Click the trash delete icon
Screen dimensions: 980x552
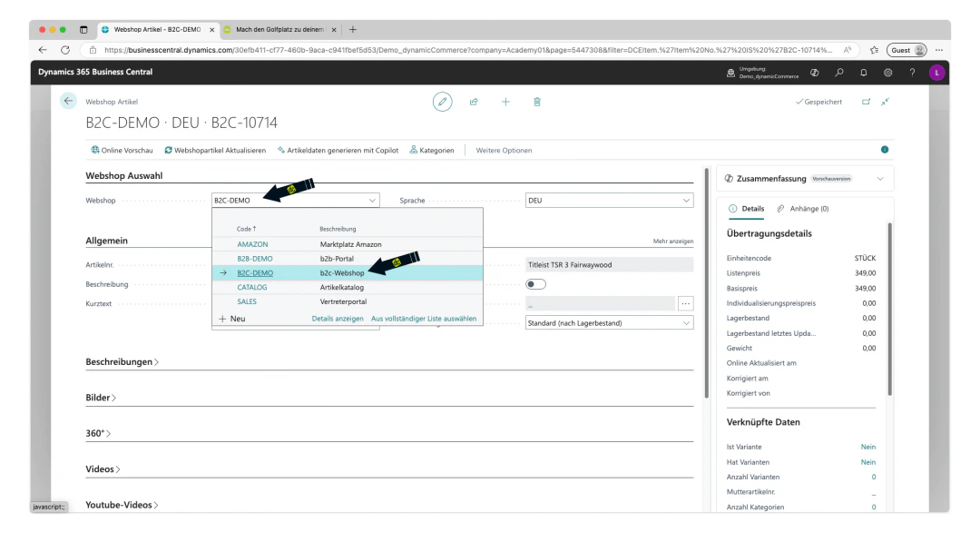click(537, 102)
